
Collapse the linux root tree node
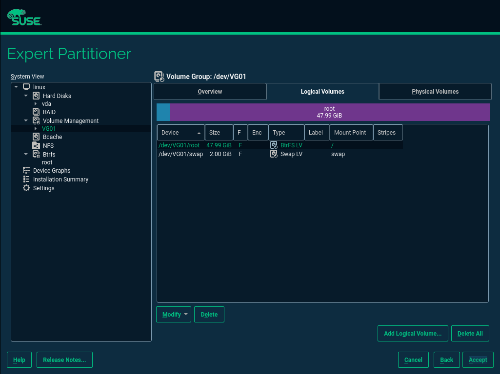pyautogui.click(x=16, y=87)
